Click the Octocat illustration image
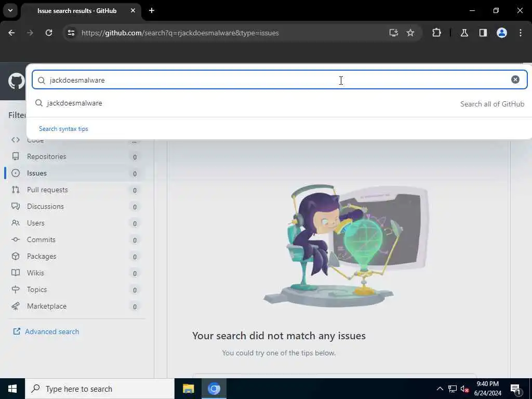The width and height of the screenshot is (532, 399). coord(345,246)
